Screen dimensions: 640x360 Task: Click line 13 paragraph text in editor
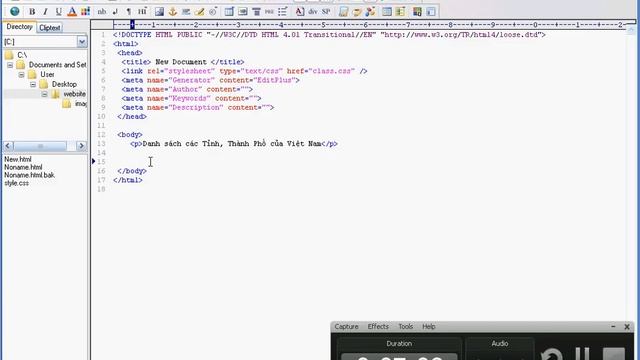coord(232,144)
